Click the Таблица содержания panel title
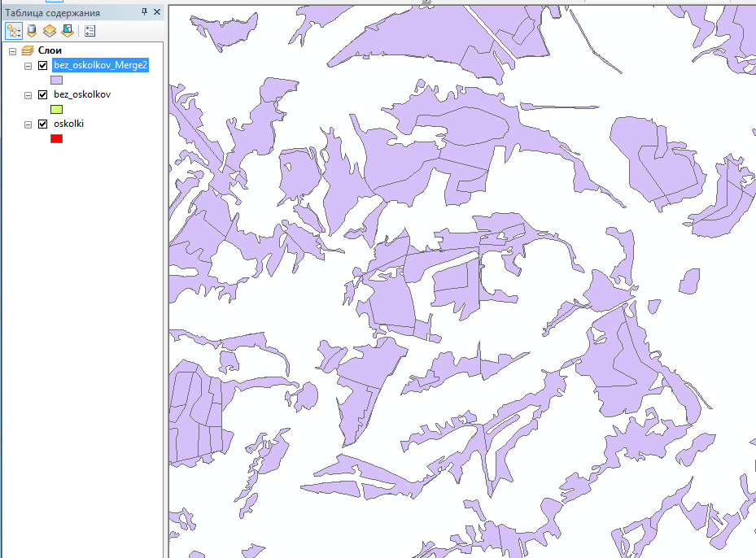Image resolution: width=756 pixels, height=558 pixels. coord(53,13)
